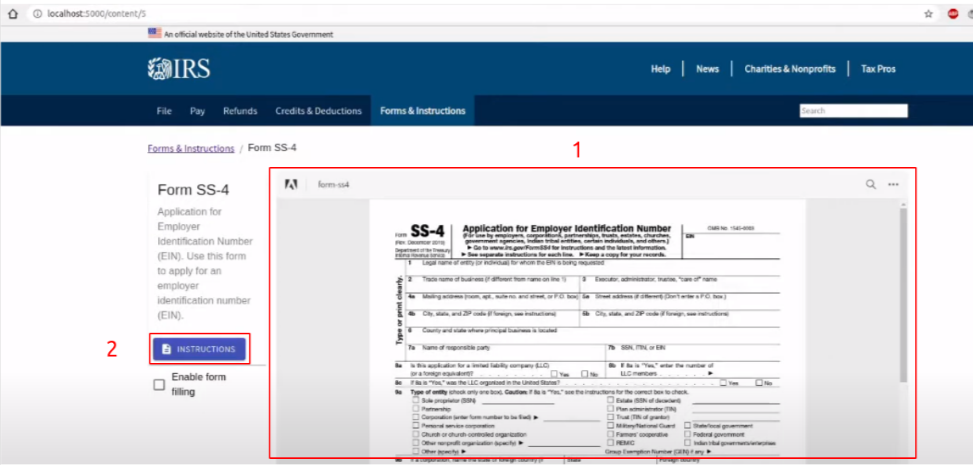This screenshot has height=465, width=973.
Task: Tick the Plan administrator (TIN) box
Action: click(x=611, y=409)
